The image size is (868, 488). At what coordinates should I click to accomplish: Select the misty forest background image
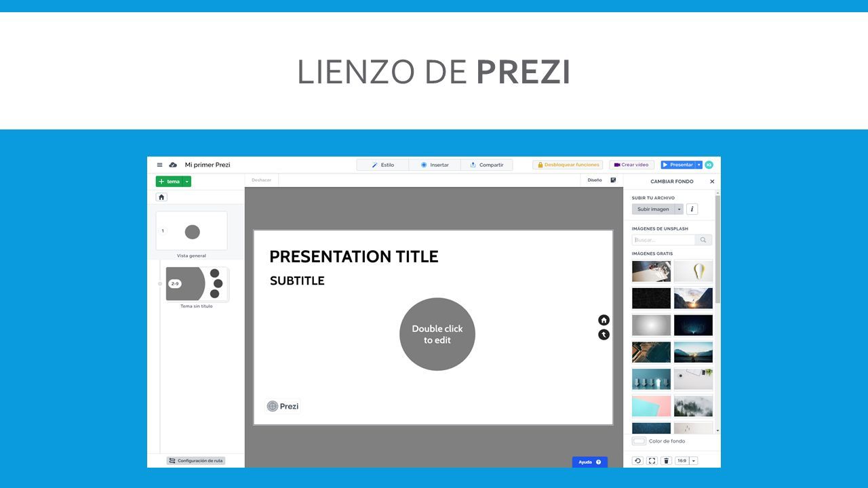coord(693,406)
